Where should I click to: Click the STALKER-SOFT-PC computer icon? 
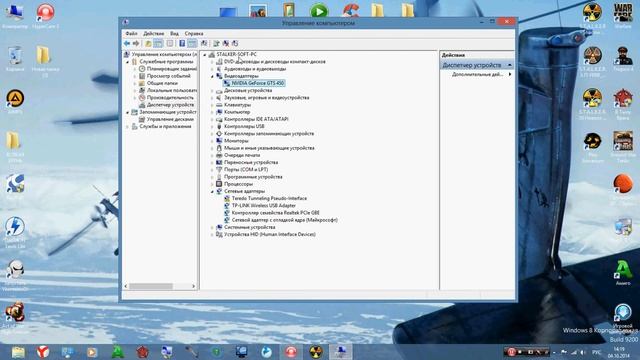pos(211,54)
